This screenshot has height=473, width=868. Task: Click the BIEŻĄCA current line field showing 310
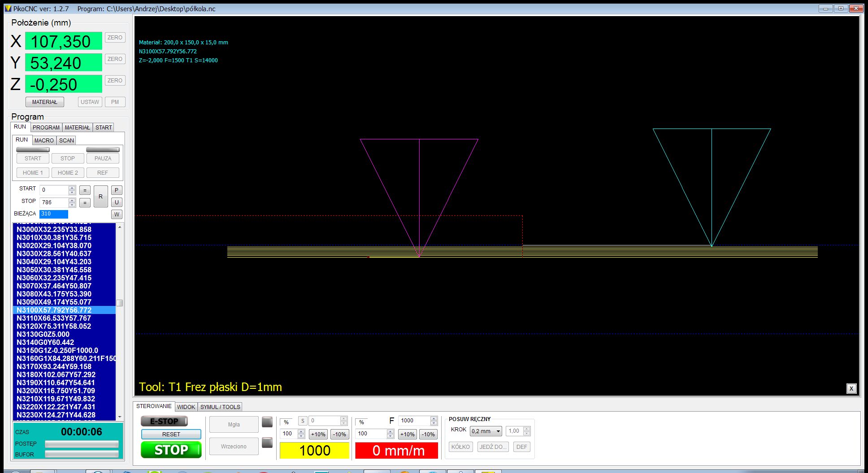pyautogui.click(x=54, y=214)
